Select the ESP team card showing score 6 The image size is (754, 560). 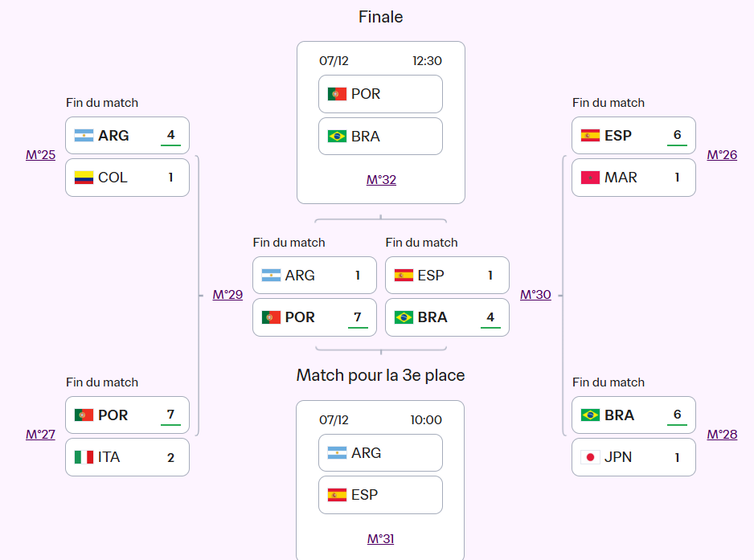pos(633,135)
